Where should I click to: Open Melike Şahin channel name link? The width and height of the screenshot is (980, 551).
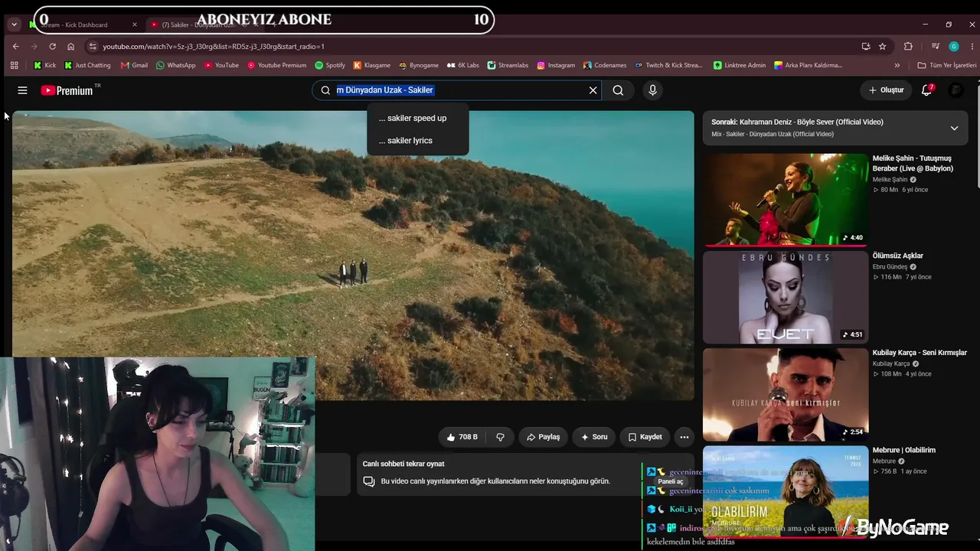[x=890, y=180]
